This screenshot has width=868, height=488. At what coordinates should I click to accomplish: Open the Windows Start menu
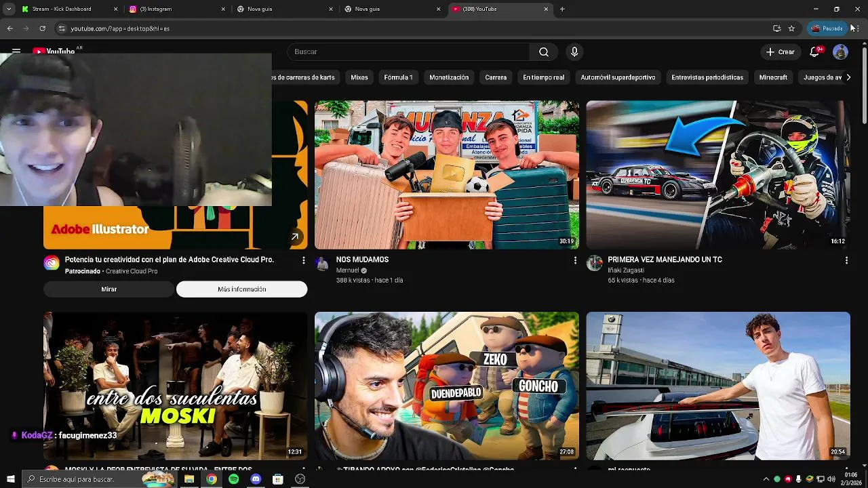(x=10, y=479)
